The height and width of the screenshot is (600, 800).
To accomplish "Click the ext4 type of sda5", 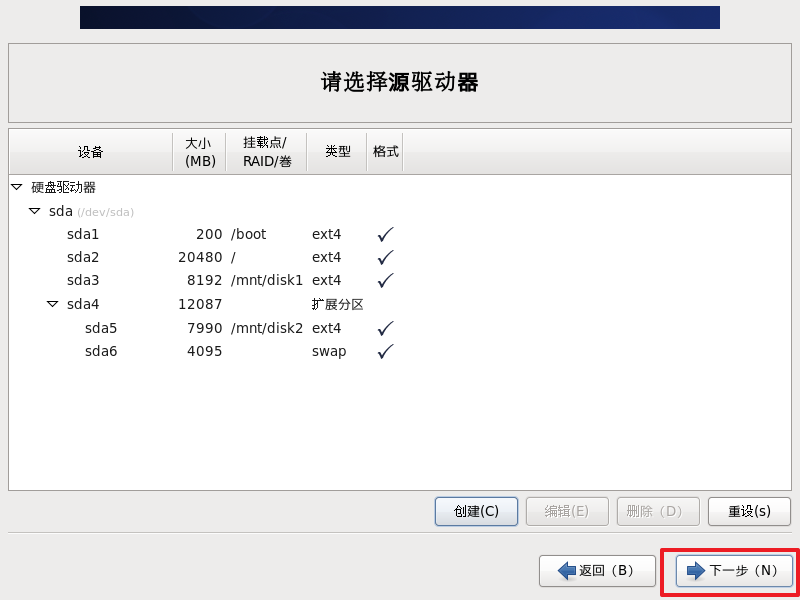I will tap(327, 328).
